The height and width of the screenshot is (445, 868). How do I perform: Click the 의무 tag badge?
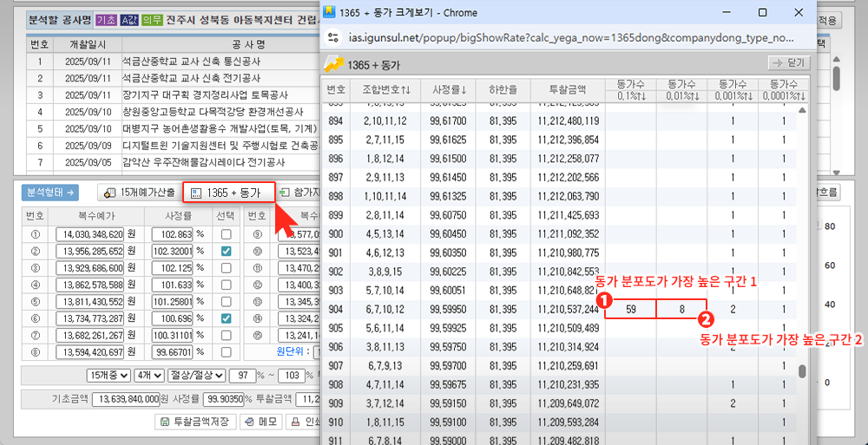[x=152, y=21]
